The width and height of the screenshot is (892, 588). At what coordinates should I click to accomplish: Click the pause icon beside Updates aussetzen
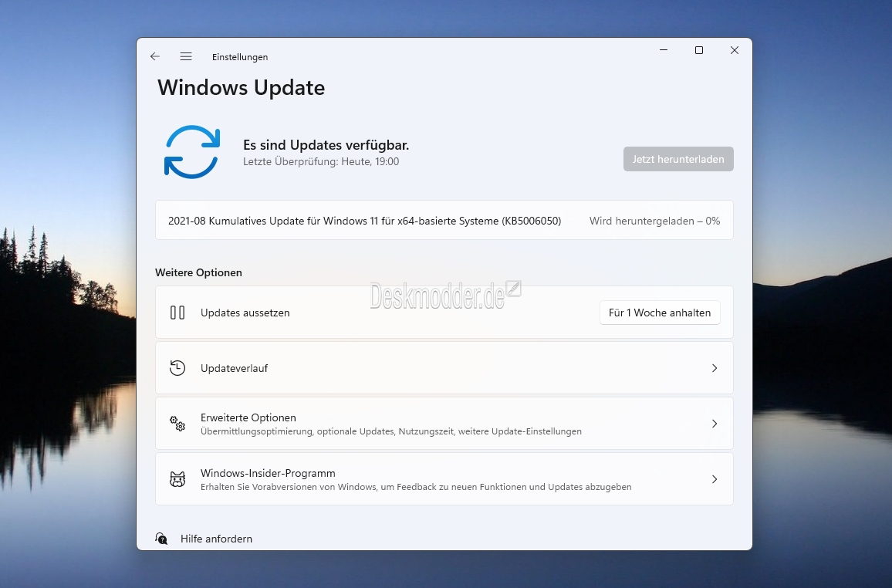click(x=177, y=313)
